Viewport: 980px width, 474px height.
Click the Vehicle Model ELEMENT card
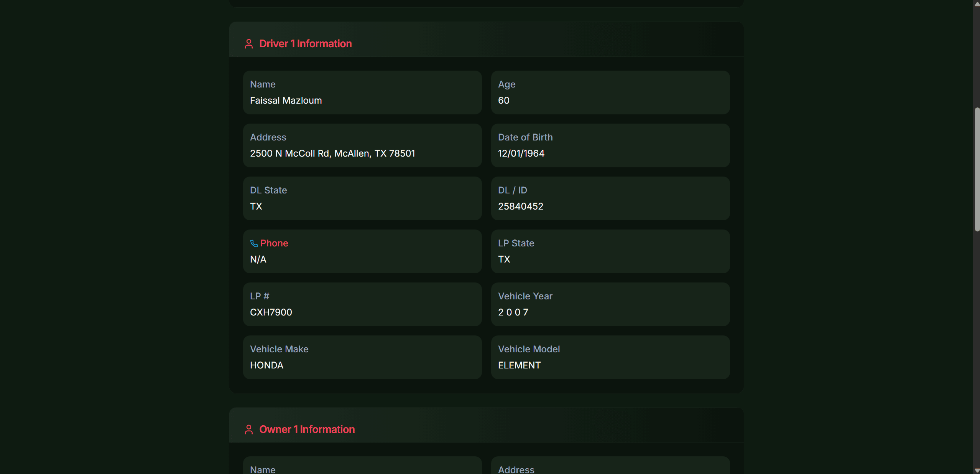[610, 357]
